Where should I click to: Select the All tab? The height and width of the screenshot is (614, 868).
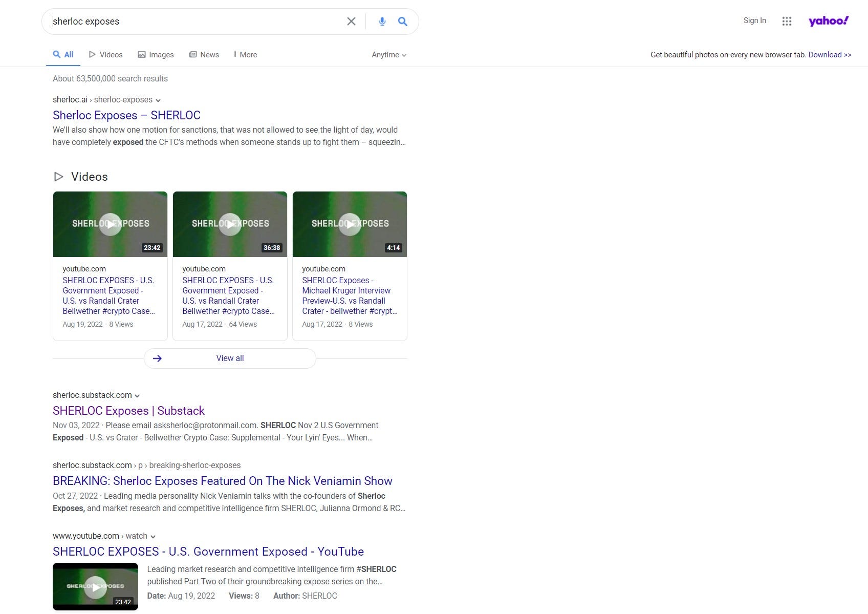[x=63, y=54]
